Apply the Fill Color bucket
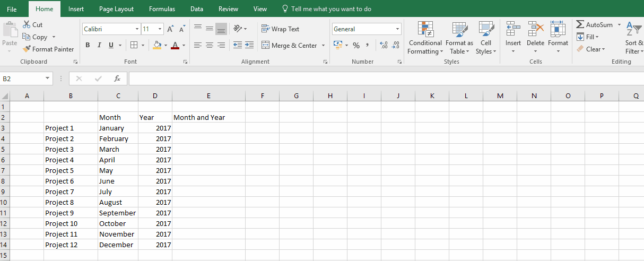The width and height of the screenshot is (644, 261). [156, 45]
